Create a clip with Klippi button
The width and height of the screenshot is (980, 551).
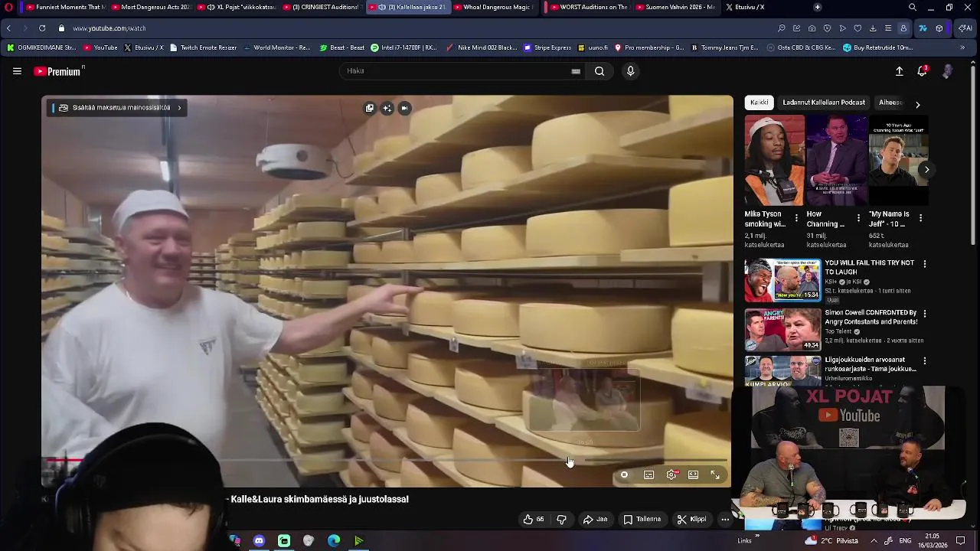pyautogui.click(x=691, y=519)
